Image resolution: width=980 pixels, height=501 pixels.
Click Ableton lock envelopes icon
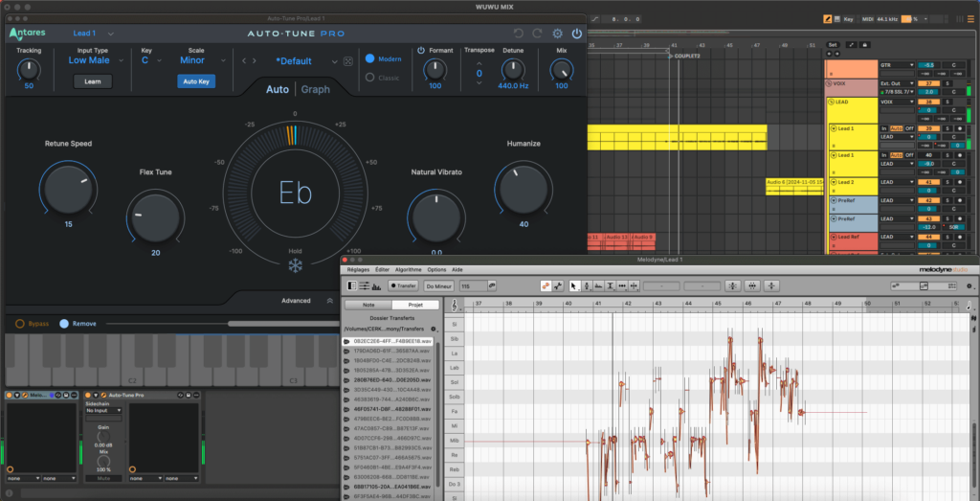coord(864,45)
